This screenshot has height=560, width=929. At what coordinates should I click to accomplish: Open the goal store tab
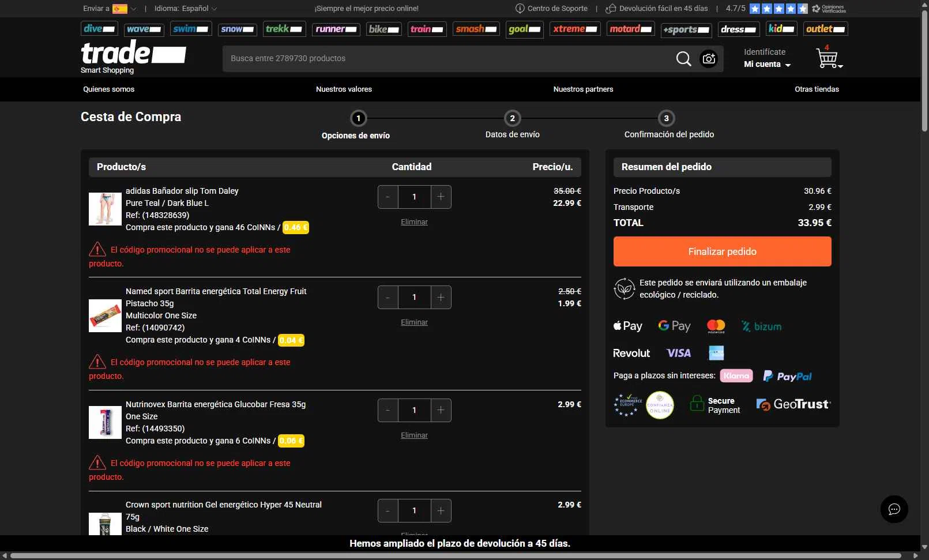pyautogui.click(x=525, y=29)
